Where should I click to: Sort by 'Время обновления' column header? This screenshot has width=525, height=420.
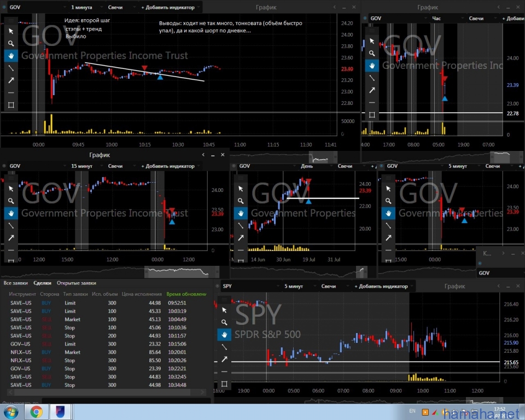(x=186, y=294)
